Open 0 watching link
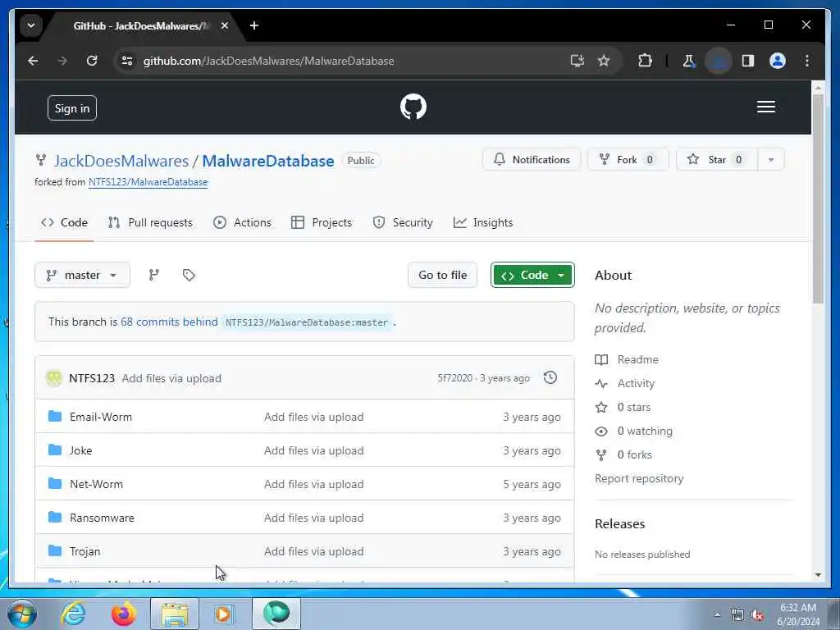Image resolution: width=840 pixels, height=630 pixels. (634, 431)
